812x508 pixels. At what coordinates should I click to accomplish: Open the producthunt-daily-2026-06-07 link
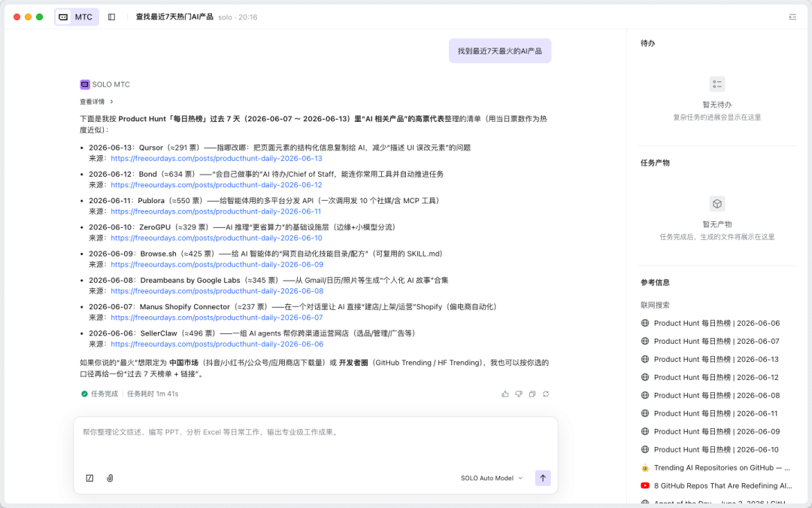217,318
